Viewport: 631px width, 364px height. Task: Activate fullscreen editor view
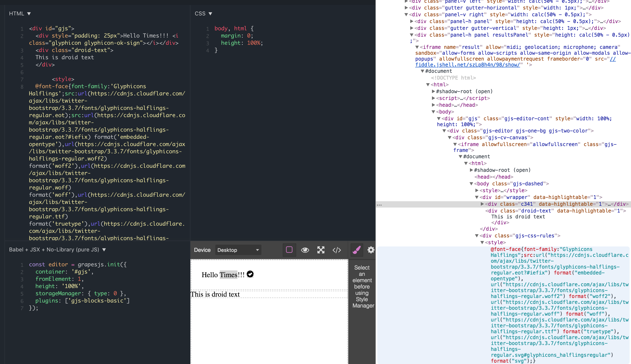coord(321,250)
